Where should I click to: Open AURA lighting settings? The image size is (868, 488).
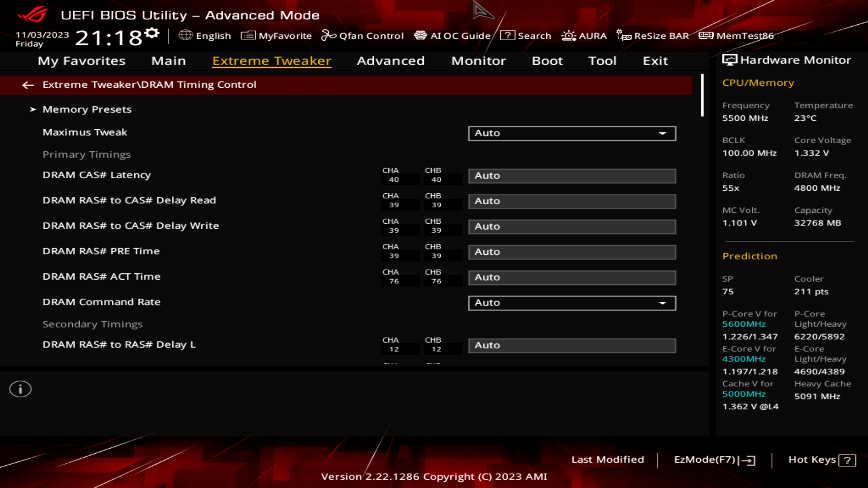coord(584,35)
